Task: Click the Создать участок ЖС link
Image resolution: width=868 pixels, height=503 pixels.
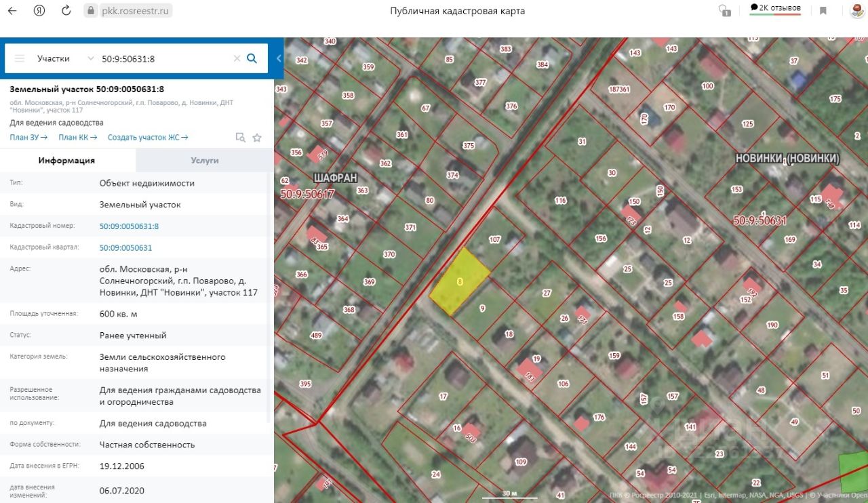Action: 148,138
